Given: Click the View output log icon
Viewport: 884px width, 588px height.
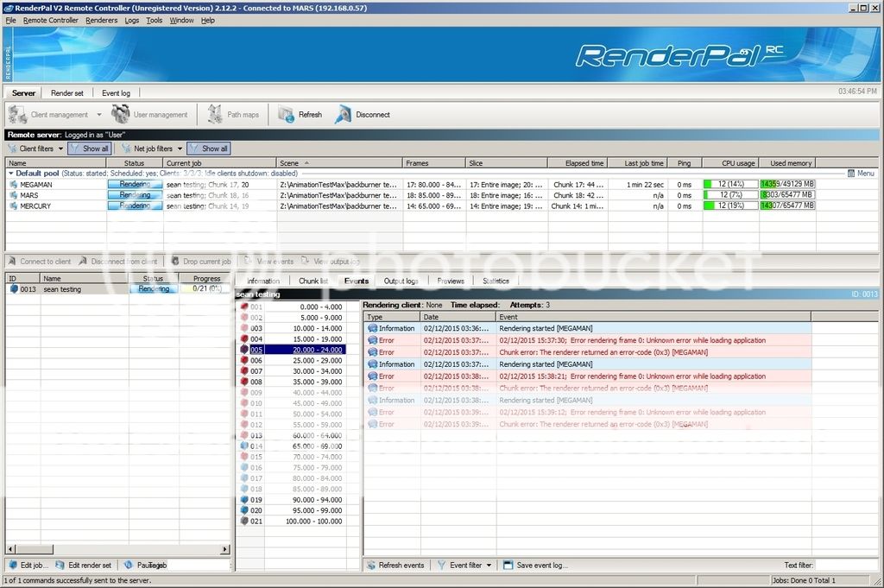Looking at the screenshot, I should 305,261.
